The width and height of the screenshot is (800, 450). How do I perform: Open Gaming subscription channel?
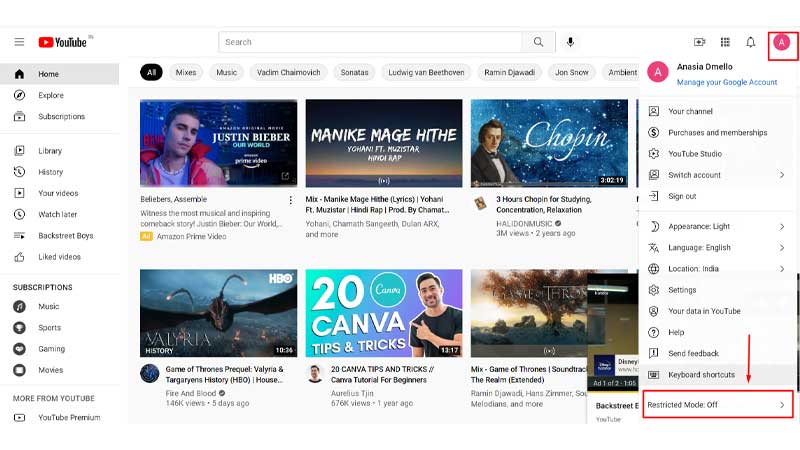click(60, 349)
